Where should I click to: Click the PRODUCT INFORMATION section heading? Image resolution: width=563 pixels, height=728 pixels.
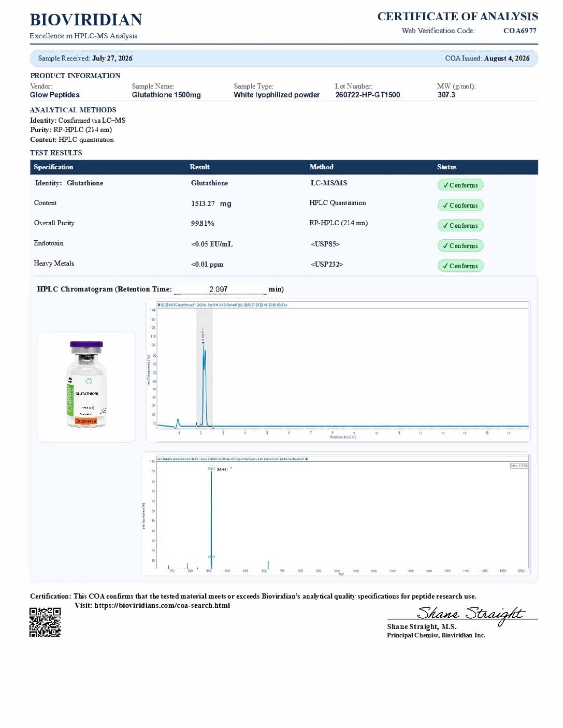pos(75,76)
